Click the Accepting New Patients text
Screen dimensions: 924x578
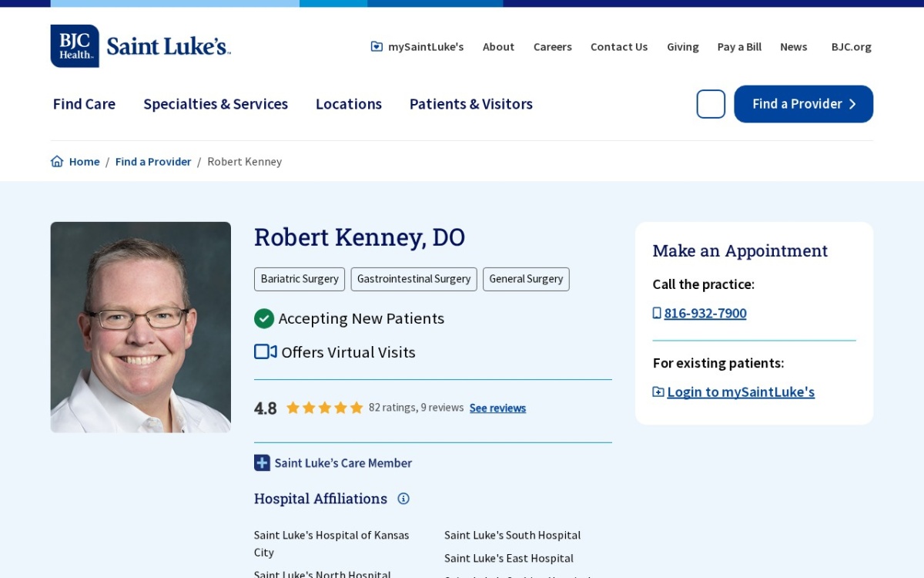pos(361,318)
